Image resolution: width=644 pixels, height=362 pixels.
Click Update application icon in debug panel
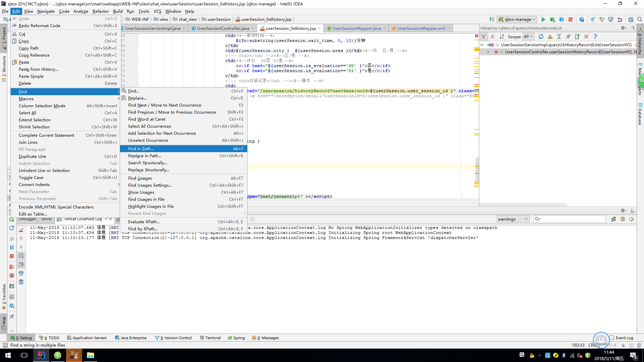tap(12, 228)
